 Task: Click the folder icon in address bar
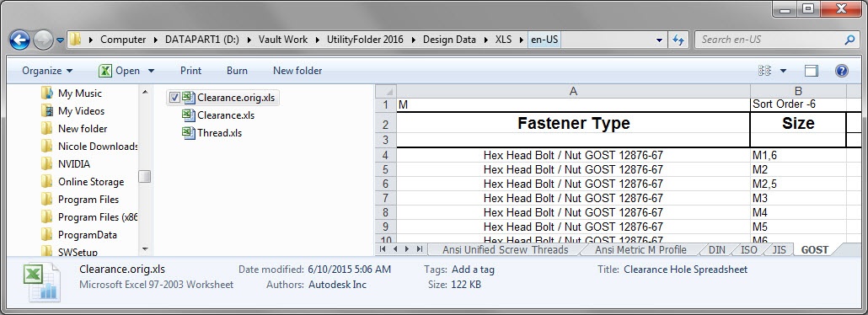coord(75,40)
